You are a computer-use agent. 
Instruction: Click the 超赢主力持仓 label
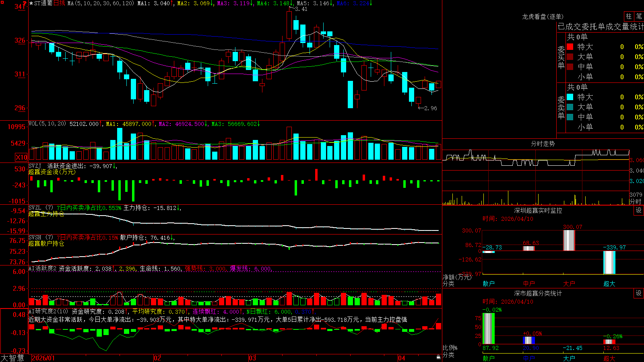tap(46, 214)
